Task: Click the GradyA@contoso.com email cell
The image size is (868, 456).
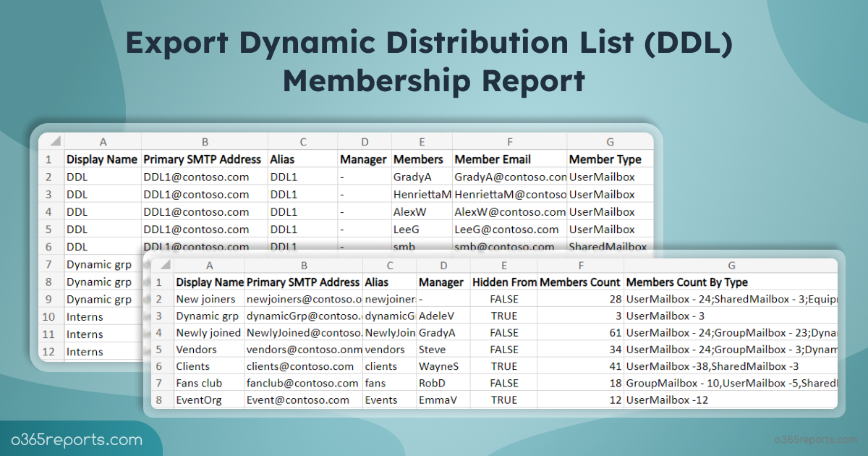Action: pos(509,177)
